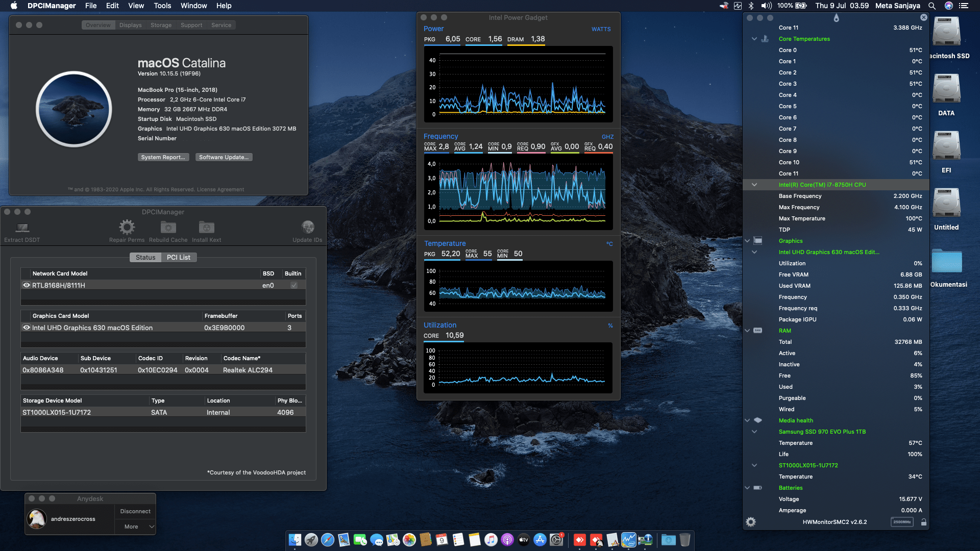The image size is (980, 551).
Task: Open Photos app in the dock
Action: (x=409, y=540)
